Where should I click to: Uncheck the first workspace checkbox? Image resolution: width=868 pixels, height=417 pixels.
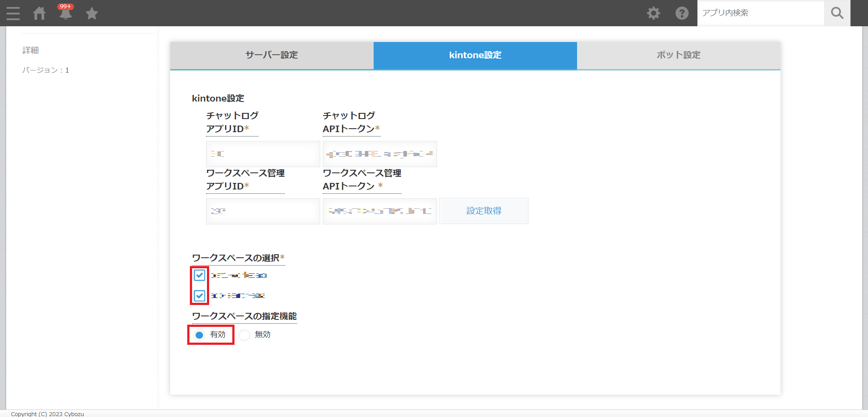coord(199,275)
